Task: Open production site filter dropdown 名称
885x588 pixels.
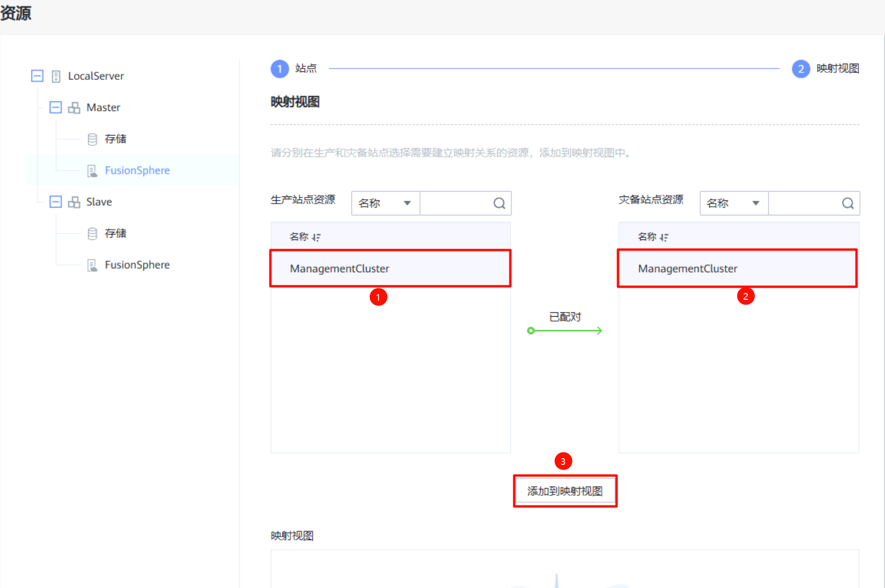Action: click(x=385, y=203)
